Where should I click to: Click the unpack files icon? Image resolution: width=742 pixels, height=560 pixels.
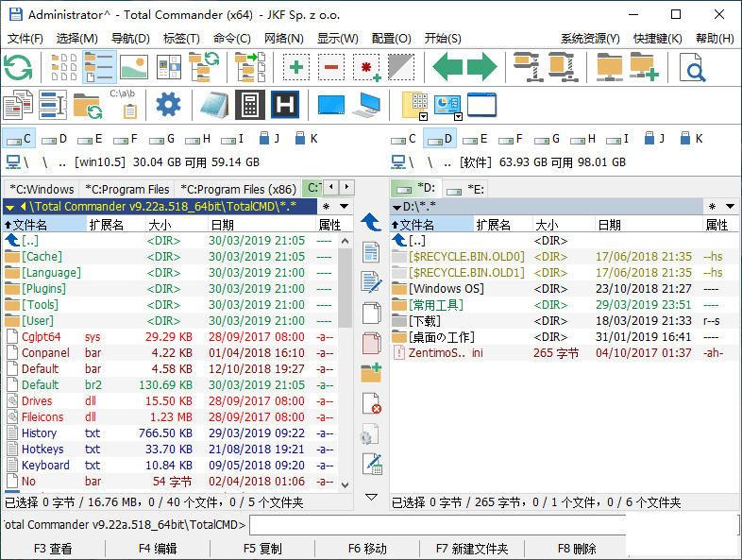(564, 68)
